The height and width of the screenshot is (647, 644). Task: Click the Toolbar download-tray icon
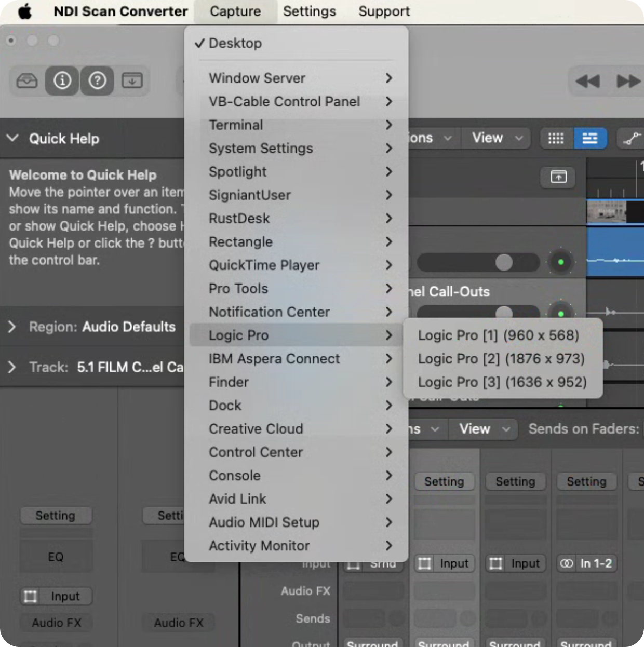point(132,80)
